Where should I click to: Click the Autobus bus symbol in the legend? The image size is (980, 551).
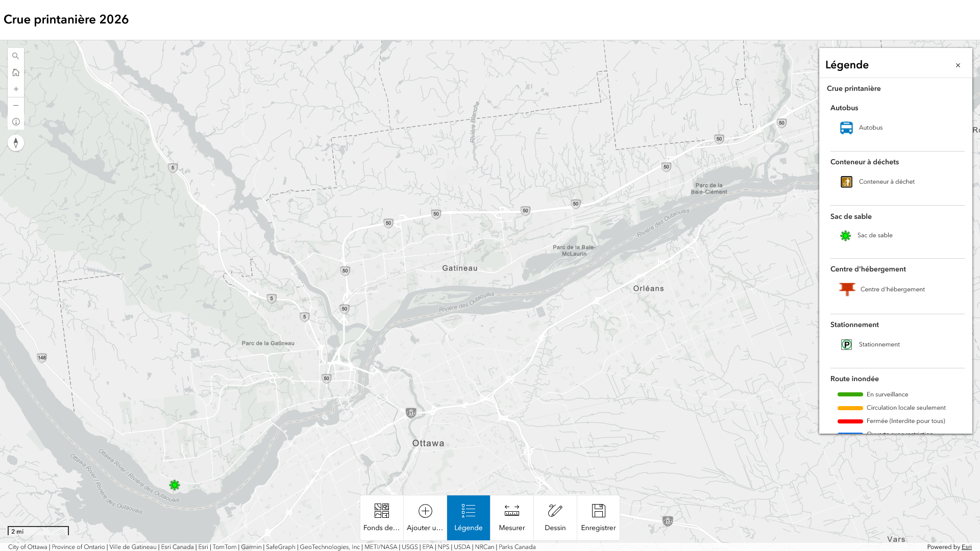[x=846, y=128]
